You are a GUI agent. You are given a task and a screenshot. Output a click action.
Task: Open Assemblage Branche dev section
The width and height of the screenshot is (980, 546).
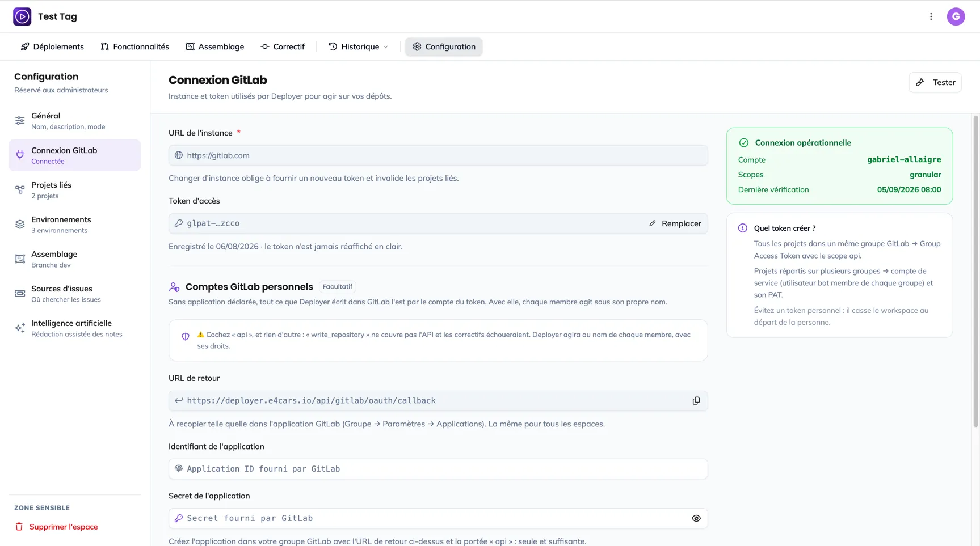coord(75,259)
